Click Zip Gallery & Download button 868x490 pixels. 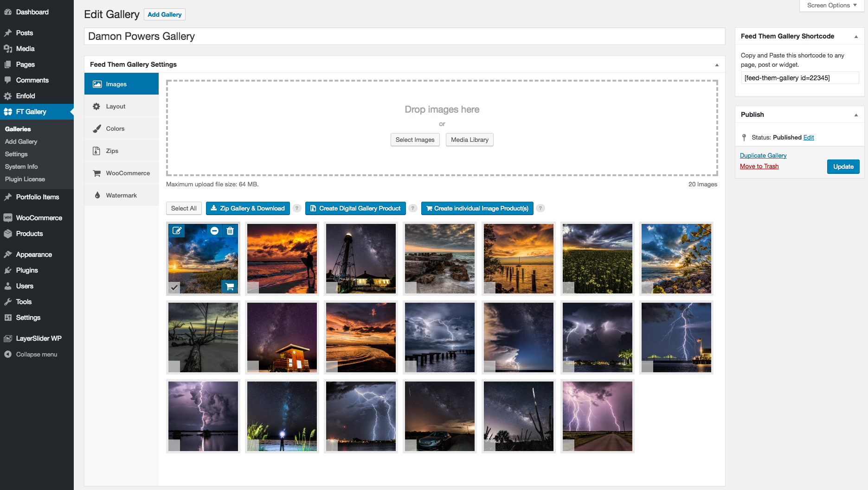point(248,208)
